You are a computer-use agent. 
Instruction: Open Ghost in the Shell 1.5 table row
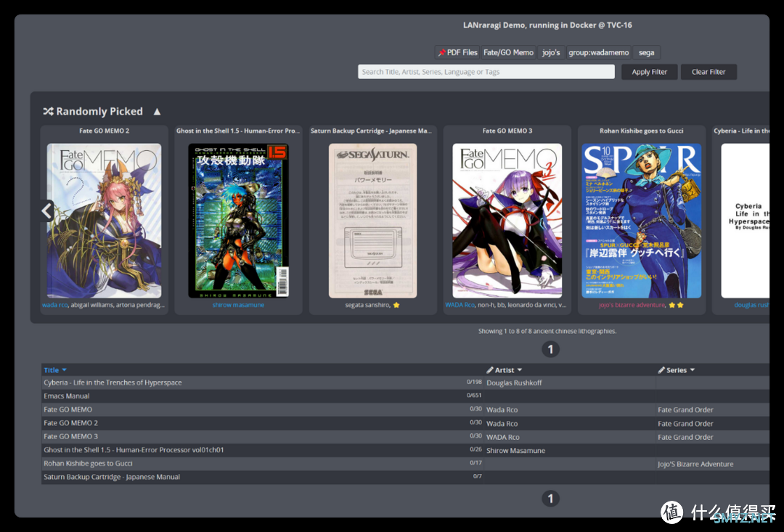134,450
